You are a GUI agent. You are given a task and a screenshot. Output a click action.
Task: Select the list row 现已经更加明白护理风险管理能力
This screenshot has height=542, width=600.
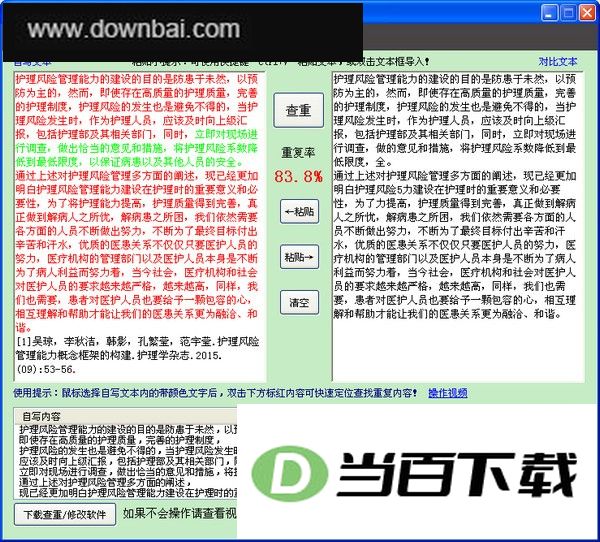(x=128, y=493)
